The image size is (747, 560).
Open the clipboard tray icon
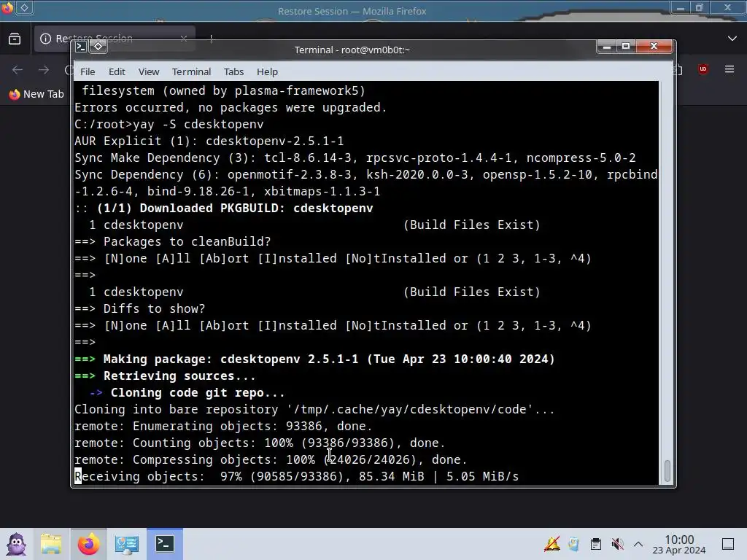pyautogui.click(x=595, y=544)
